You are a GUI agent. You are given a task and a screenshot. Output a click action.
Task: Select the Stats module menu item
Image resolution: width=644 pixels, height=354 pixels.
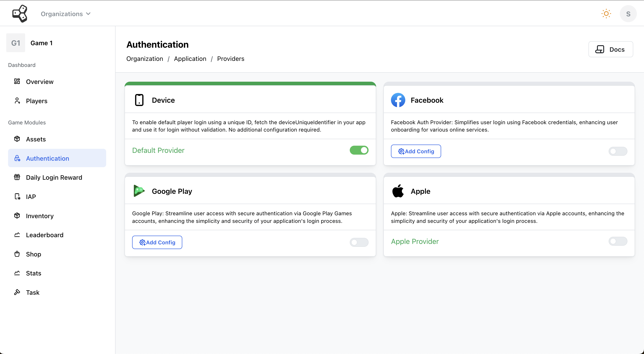coord(34,273)
